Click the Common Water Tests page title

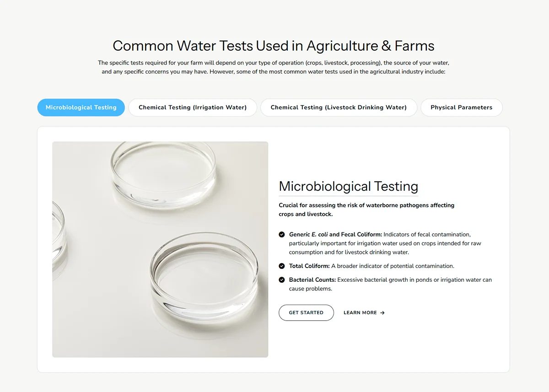(274, 46)
